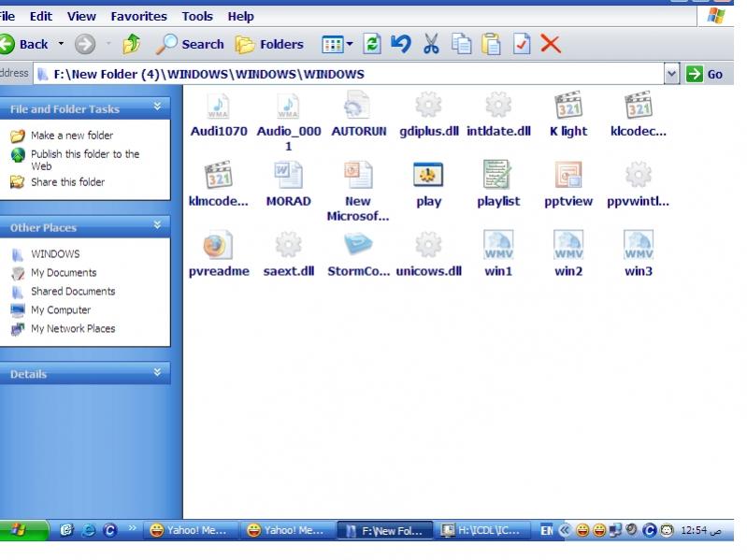Select the AUTORUN file icon
Viewport: 747px width, 560px height.
pos(358,106)
